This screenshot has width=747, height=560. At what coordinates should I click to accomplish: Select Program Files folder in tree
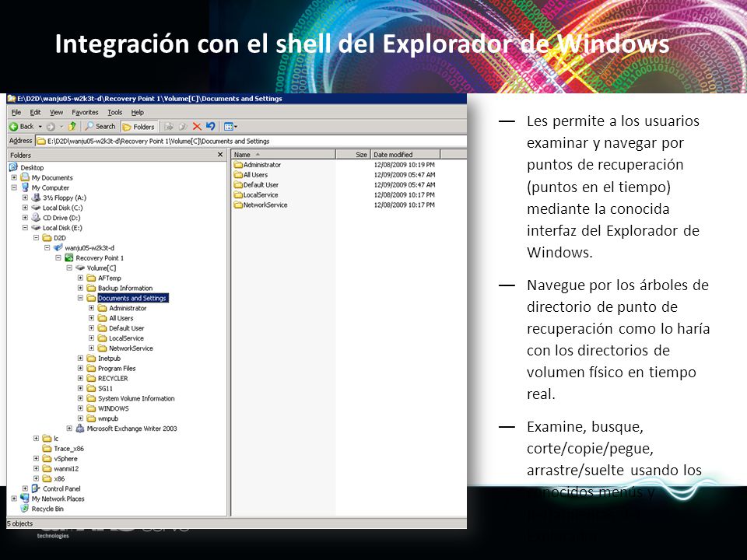tap(117, 368)
